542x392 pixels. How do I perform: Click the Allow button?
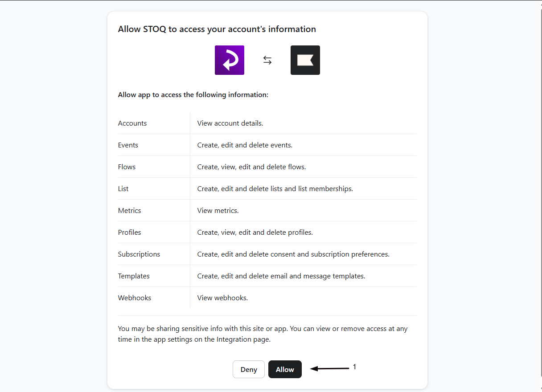[285, 369]
